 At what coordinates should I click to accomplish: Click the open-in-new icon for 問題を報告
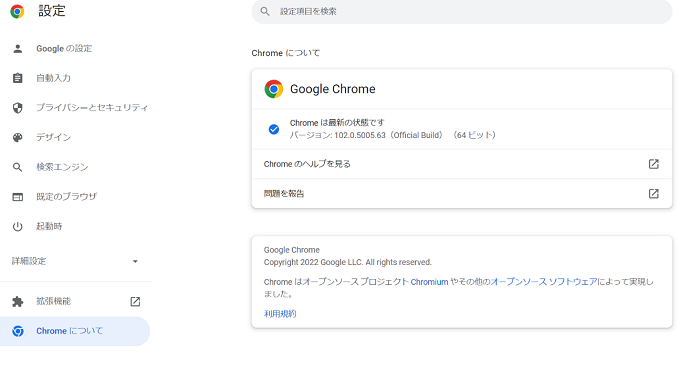654,194
